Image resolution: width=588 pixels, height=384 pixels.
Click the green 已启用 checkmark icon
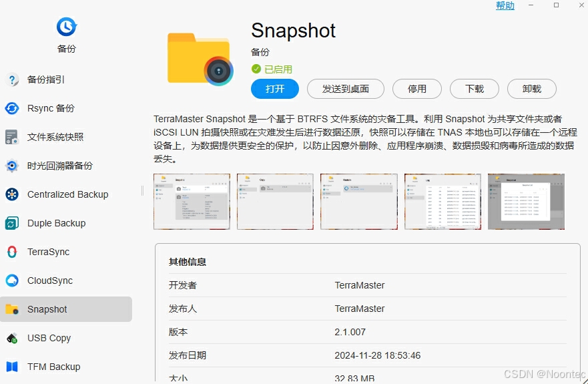(x=256, y=69)
